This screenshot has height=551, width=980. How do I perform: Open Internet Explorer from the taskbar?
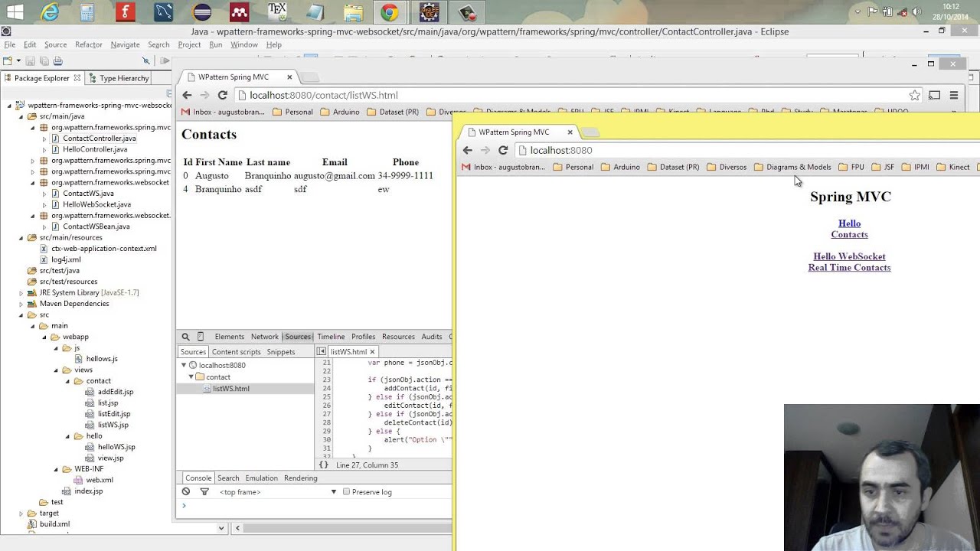pos(50,12)
